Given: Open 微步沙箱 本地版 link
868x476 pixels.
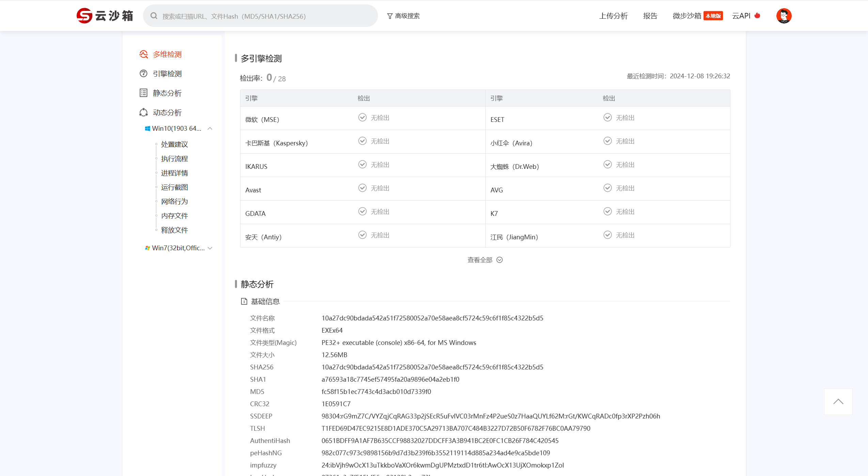Looking at the screenshot, I should tap(697, 16).
